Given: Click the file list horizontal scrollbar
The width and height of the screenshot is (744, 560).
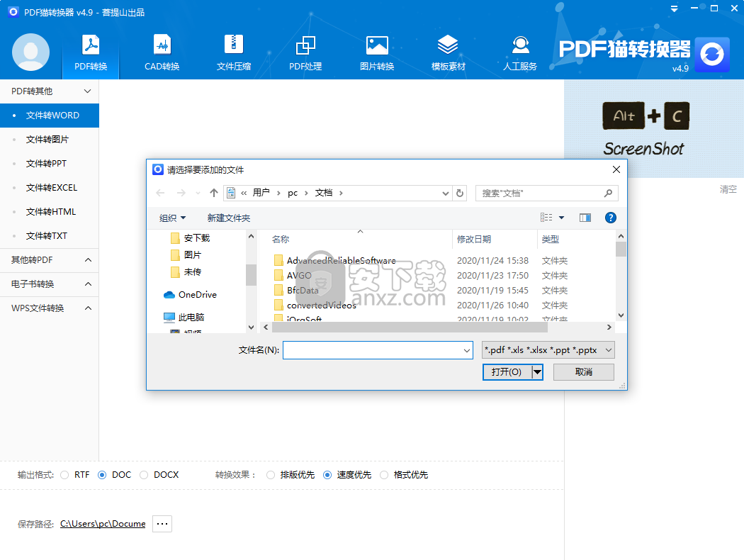Looking at the screenshot, I should tap(410, 327).
